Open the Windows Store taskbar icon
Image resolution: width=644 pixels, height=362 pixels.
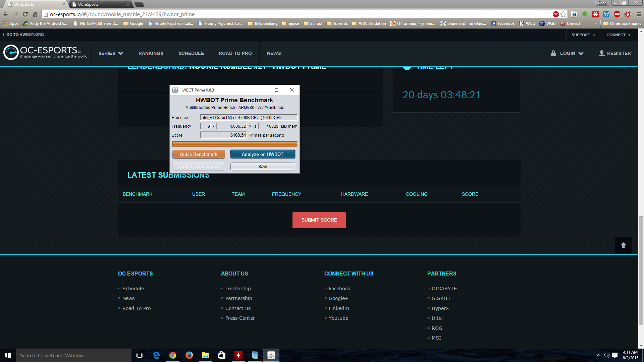222,355
